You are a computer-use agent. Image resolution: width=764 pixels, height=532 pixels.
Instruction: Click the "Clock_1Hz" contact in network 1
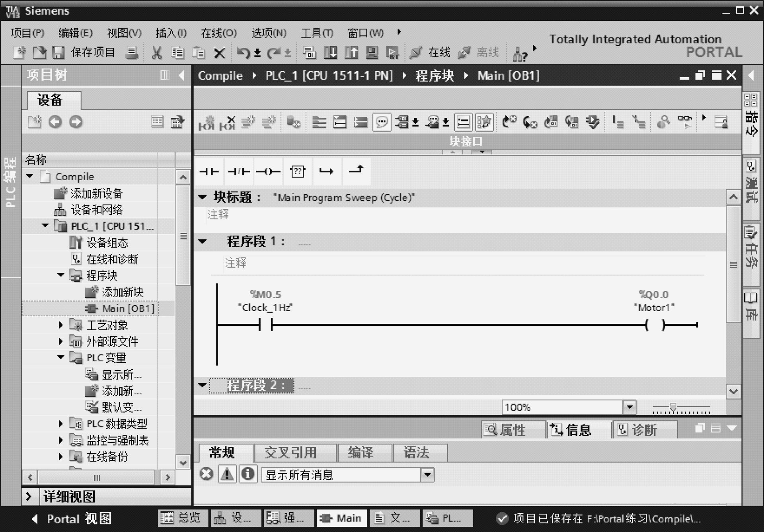coord(265,325)
